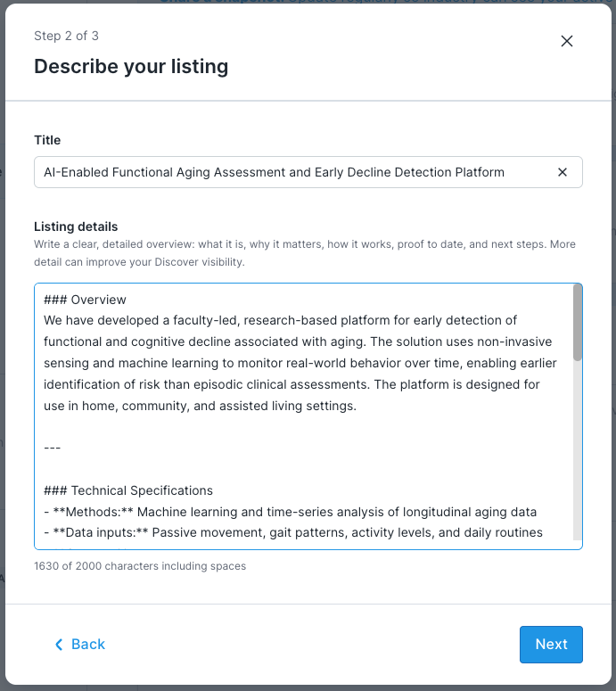
Task: Place cursor on Technical Specifications heading line
Action: 128,490
